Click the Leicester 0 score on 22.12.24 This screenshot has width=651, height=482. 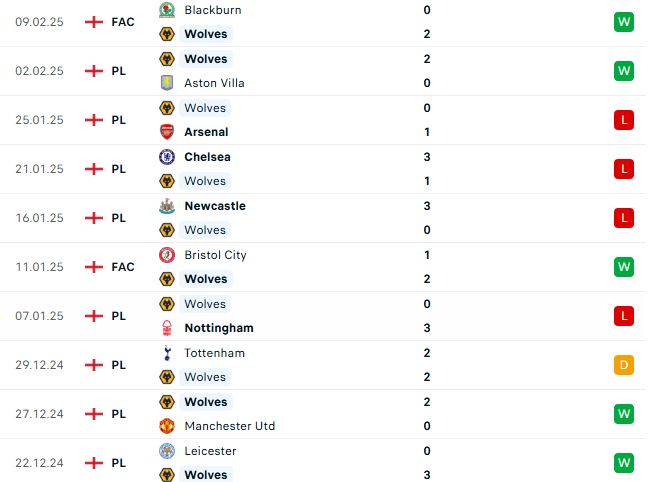point(427,451)
